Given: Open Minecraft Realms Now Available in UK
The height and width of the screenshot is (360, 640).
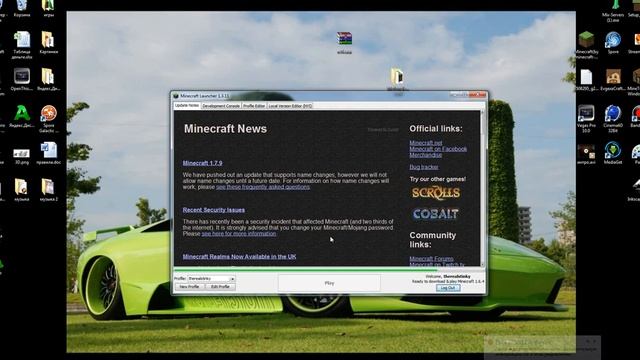Looking at the screenshot, I should (x=240, y=257).
